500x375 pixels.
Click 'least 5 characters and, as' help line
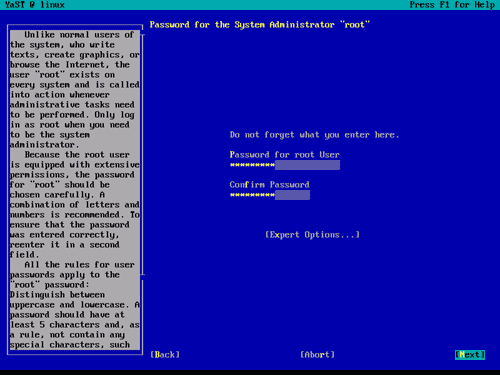click(75, 325)
